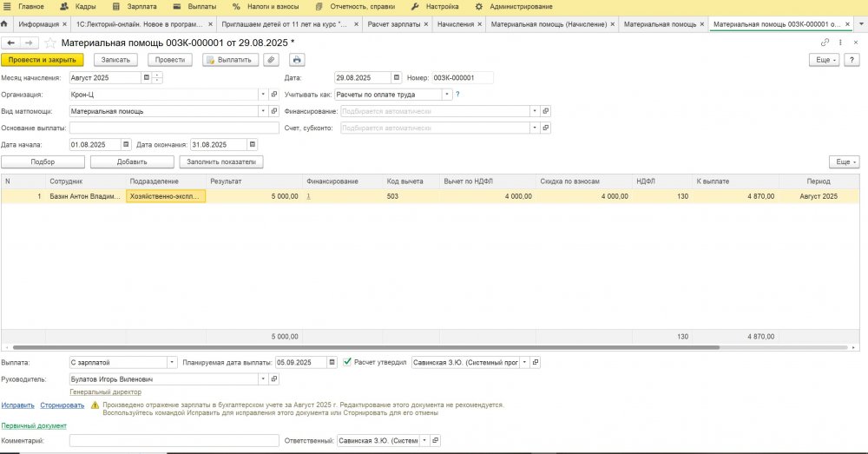Click the get-link chain icon
The height and width of the screenshot is (454, 868).
825,42
